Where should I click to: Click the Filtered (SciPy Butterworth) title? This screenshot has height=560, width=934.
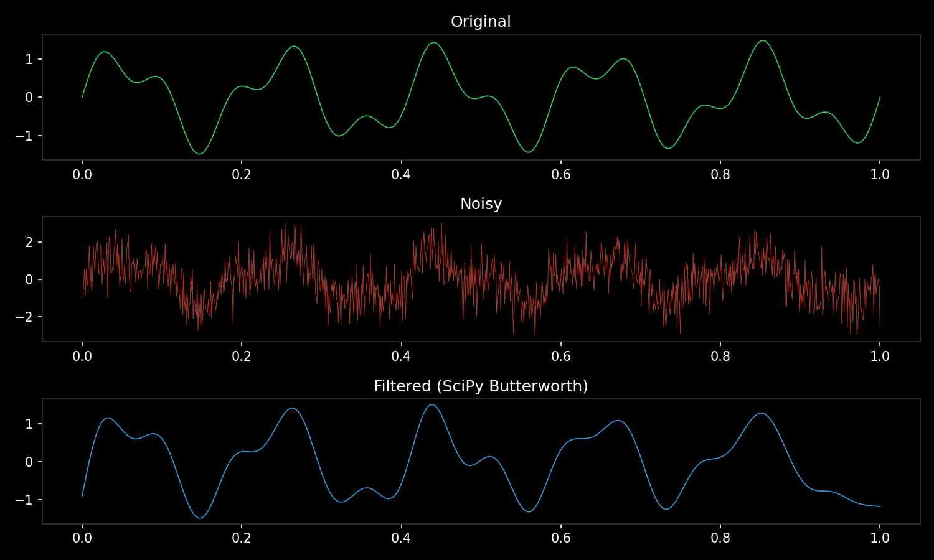point(481,385)
